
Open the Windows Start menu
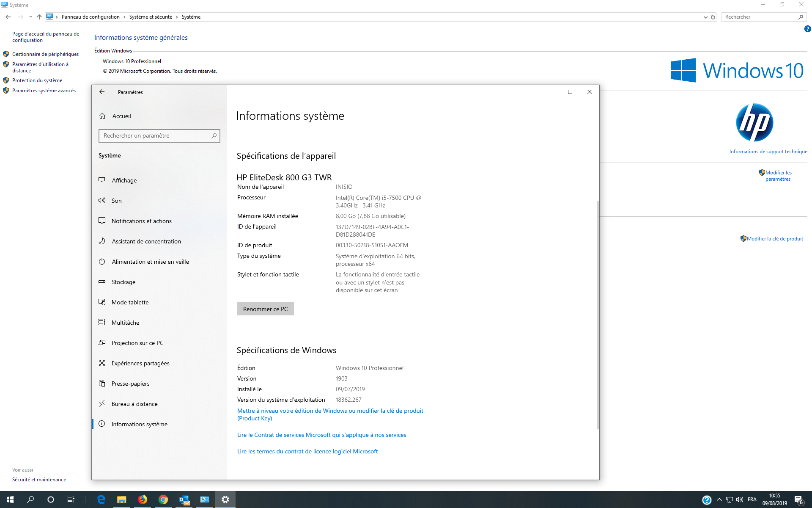coord(10,500)
